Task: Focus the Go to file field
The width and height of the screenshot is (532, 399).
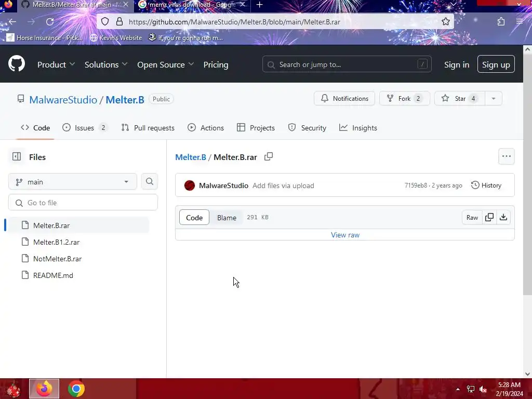Action: [83, 203]
